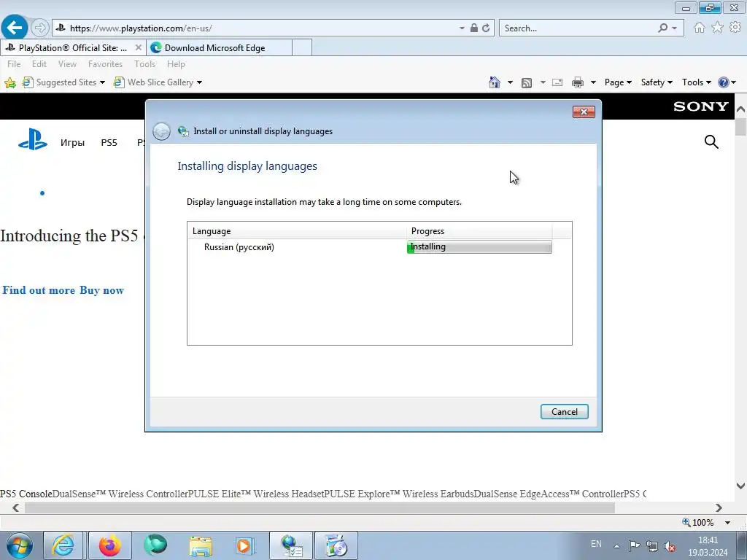747x560 pixels.
Task: Click the PlayStation logo on the page
Action: pos(33,139)
